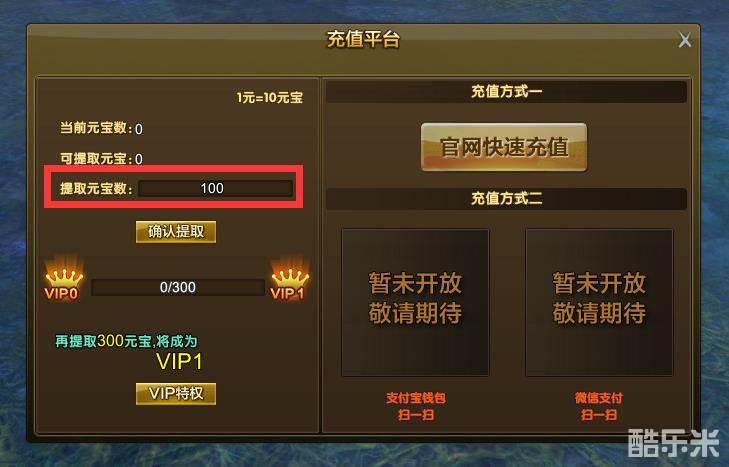Click 官网快速充值 button

pyautogui.click(x=504, y=147)
